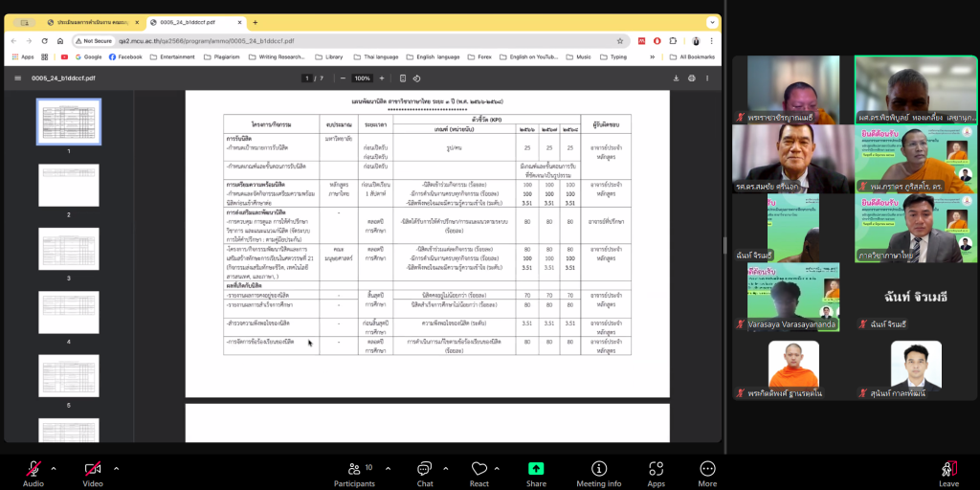980x490 pixels.
Task: Leave the Zoom meeting
Action: [x=948, y=474]
